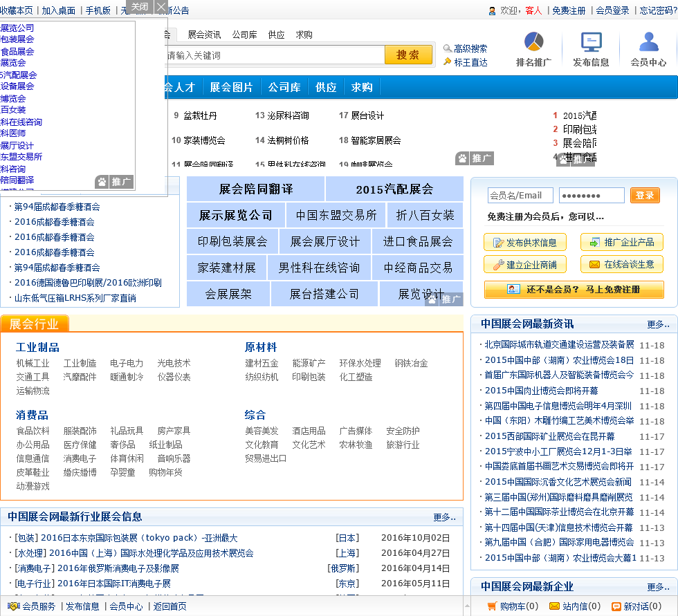Screen dimensions: 678x616
Task: Click 加入桌面 link in top bar
Action: 58,10
